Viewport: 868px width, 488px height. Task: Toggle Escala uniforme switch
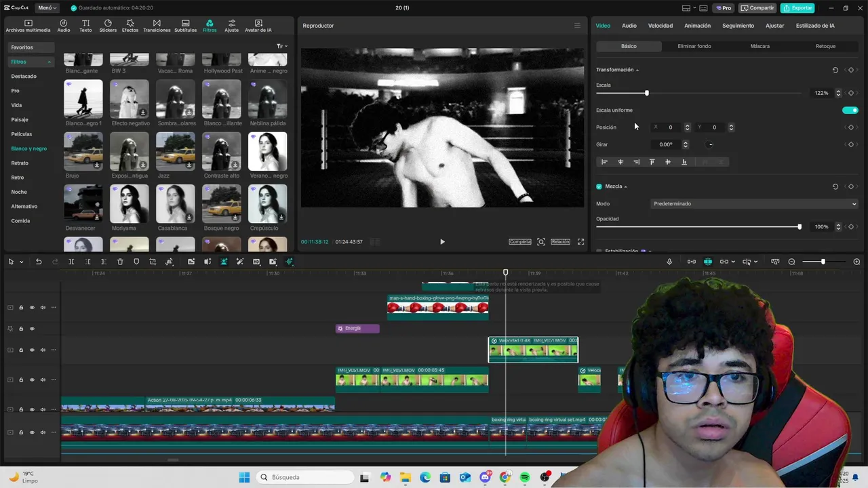click(850, 110)
